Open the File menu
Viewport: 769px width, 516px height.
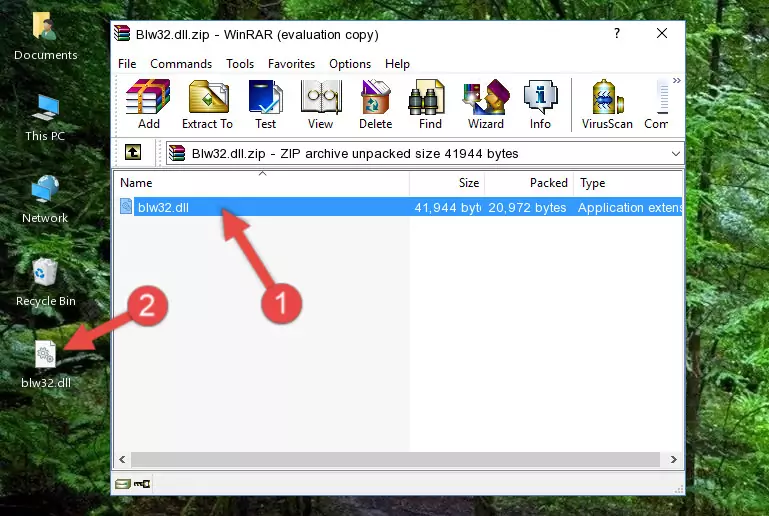[127, 64]
